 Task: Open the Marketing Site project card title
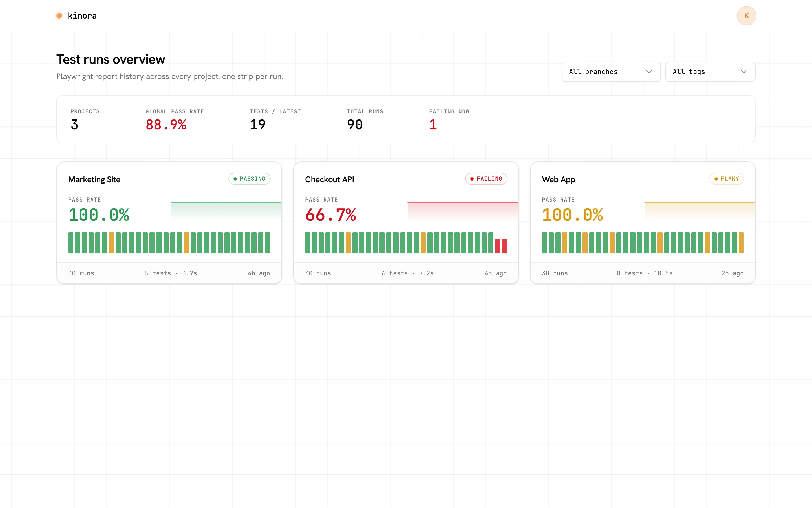pos(94,179)
